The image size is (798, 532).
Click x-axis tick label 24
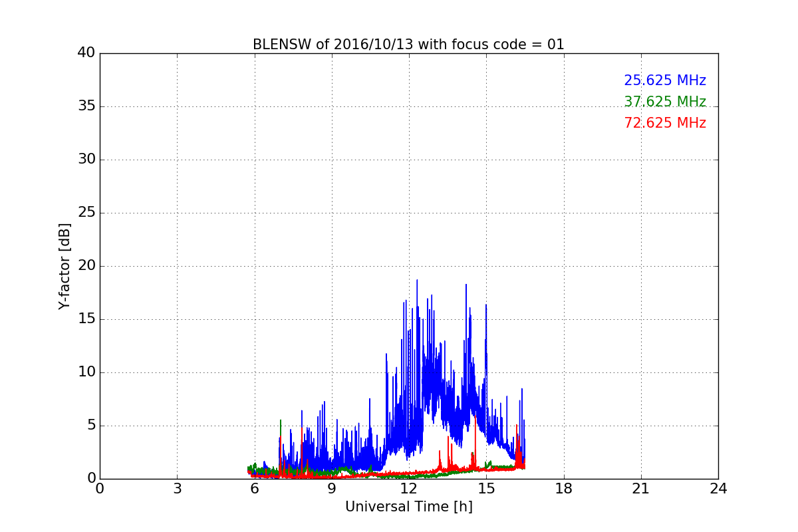[718, 489]
